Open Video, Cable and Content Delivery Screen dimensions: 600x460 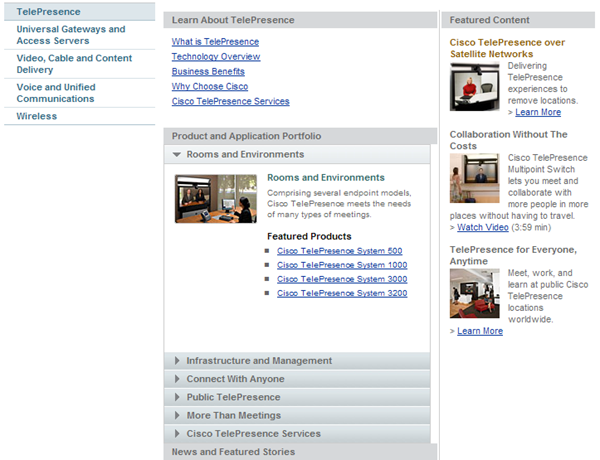click(x=80, y=64)
